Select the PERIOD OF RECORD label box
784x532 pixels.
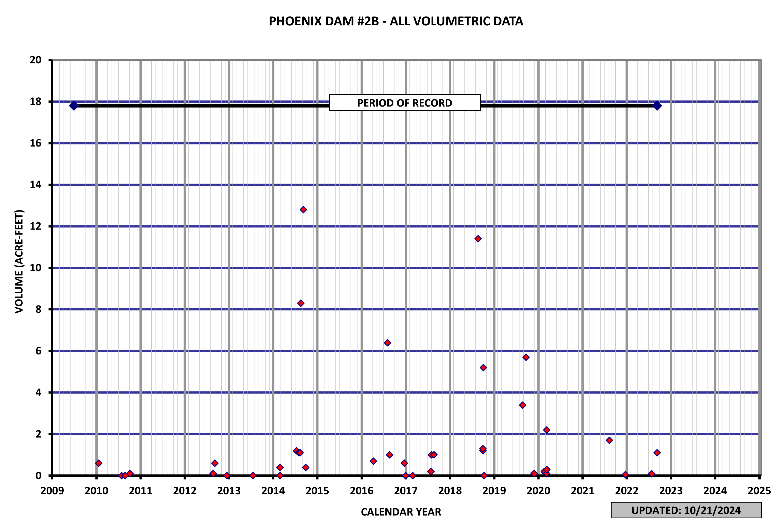click(404, 102)
